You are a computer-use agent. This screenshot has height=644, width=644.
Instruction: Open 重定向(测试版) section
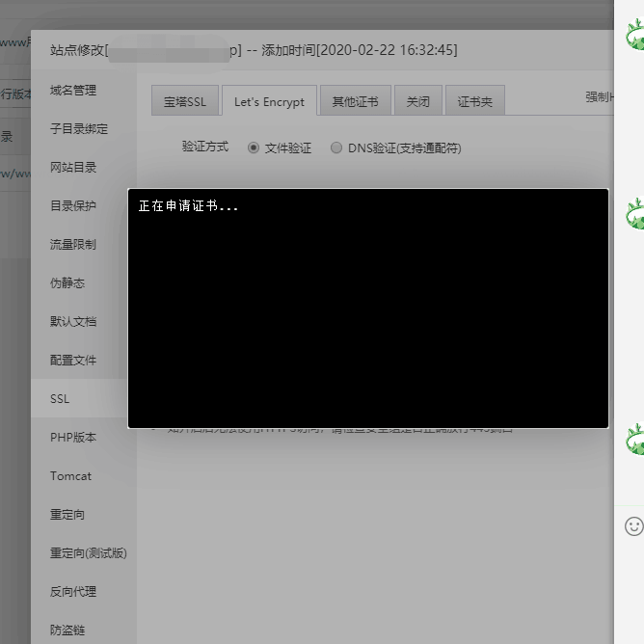click(x=89, y=553)
